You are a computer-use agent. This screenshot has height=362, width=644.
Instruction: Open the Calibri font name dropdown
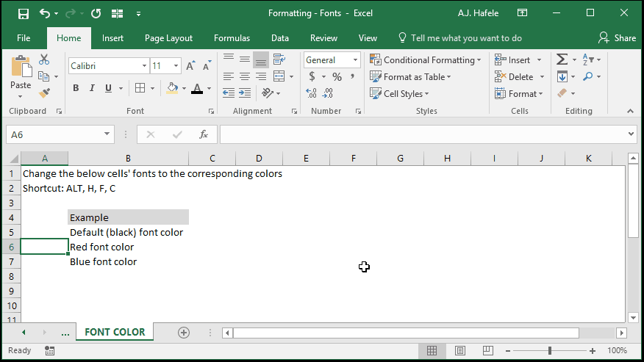144,65
